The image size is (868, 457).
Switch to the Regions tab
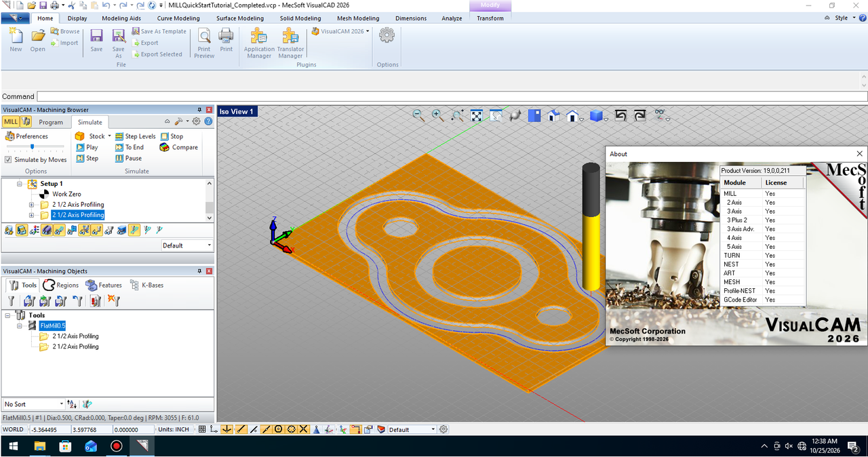(x=61, y=285)
